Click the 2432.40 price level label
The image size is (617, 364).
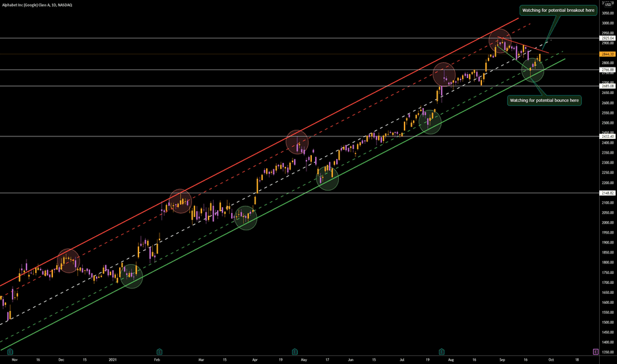(608, 136)
